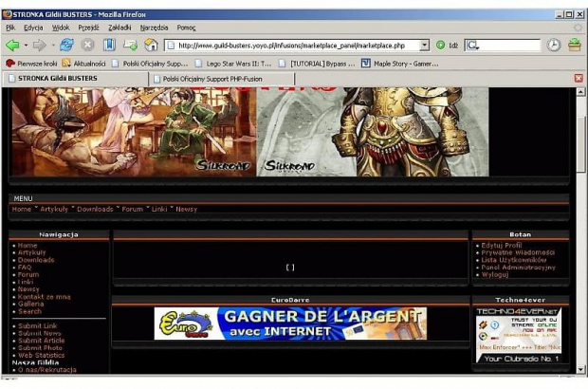Switch to STRONKA Gildii BUSTERS tab
Image resolution: width=588 pixels, height=389 pixels.
[75, 79]
